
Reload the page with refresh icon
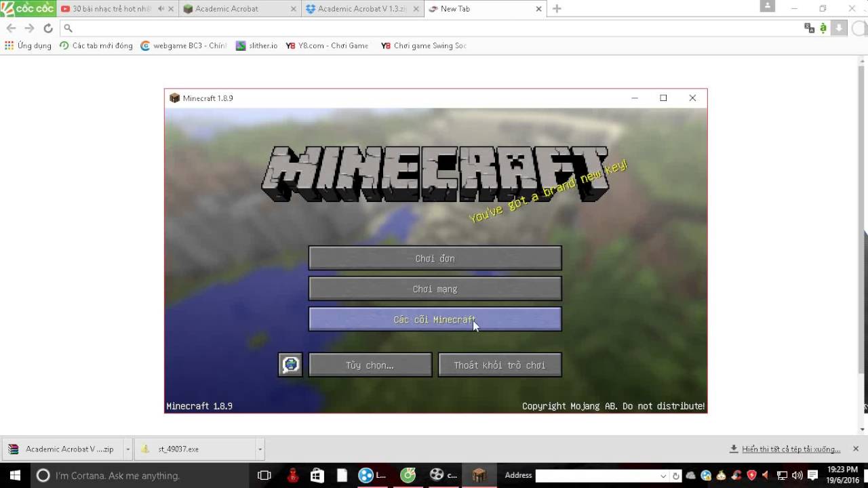pyautogui.click(x=47, y=28)
